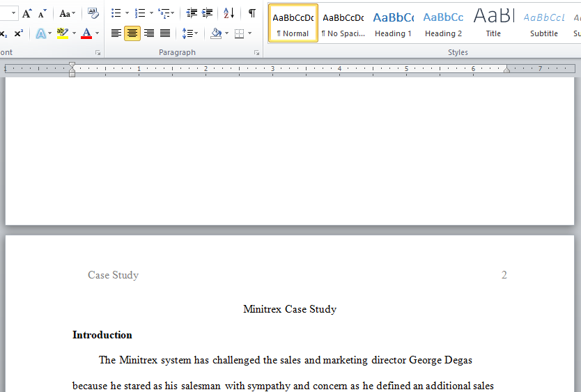Open the Borders dropdown arrow
The height and width of the screenshot is (392, 581).
249,33
